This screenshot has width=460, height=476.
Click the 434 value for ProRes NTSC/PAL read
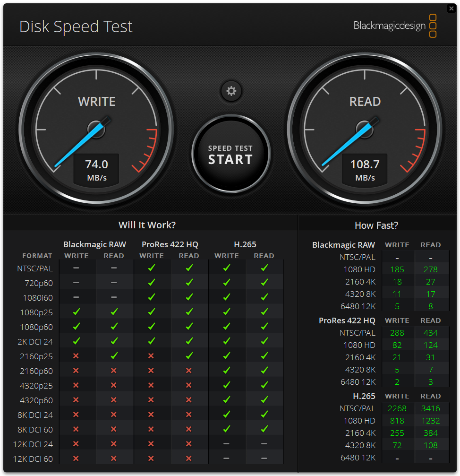point(430,333)
